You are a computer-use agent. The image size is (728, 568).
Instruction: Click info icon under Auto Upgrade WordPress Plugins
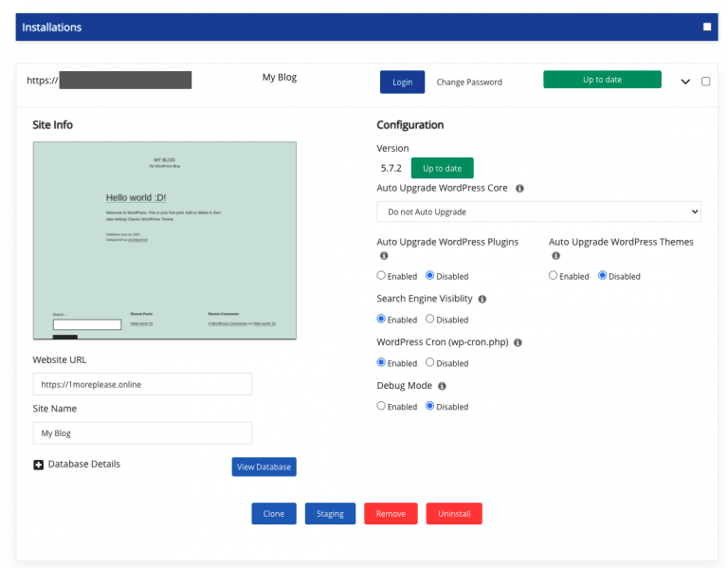[384, 256]
